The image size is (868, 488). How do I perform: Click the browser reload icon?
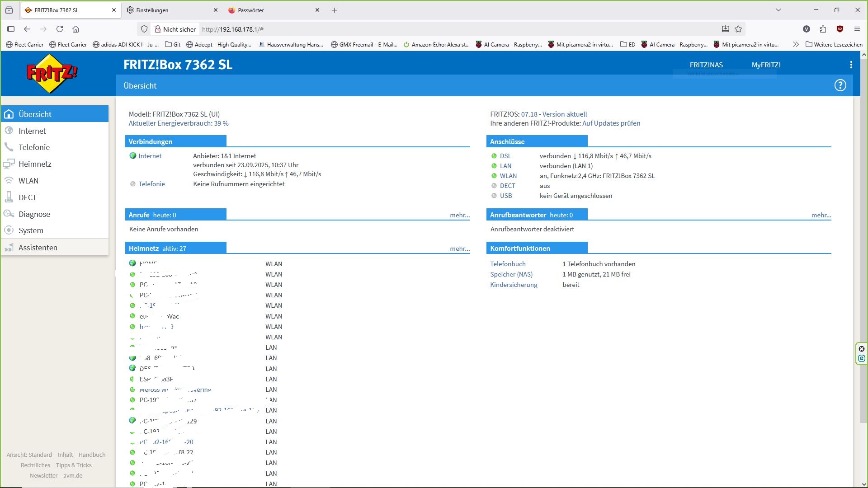(x=60, y=29)
